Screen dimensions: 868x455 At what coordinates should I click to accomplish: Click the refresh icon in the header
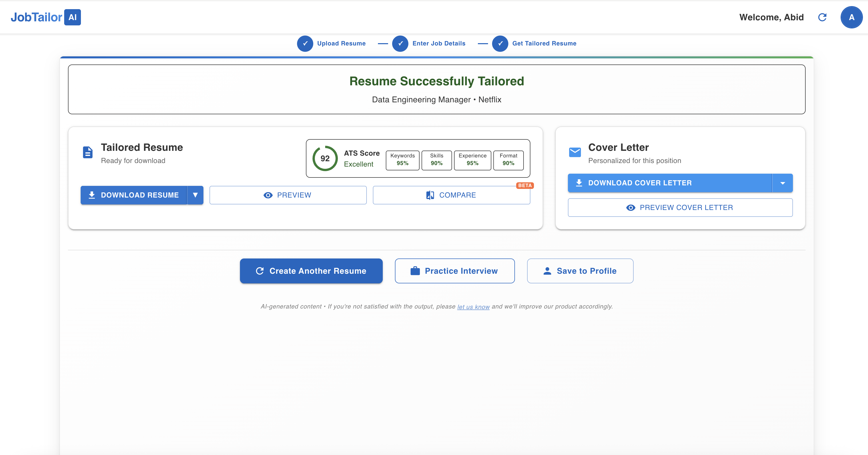tap(822, 17)
